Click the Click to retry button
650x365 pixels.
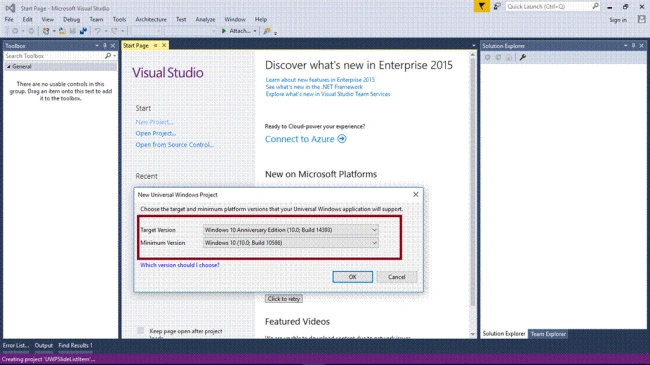pyautogui.click(x=284, y=299)
